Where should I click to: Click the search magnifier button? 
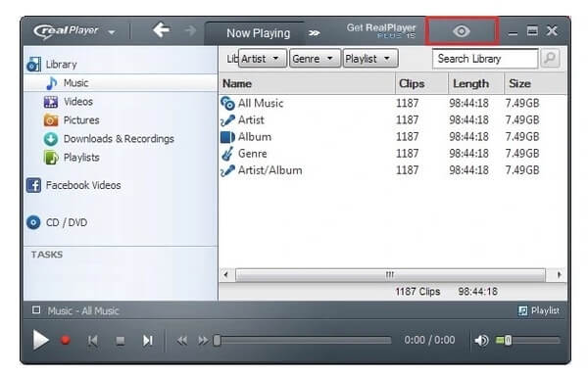point(550,59)
